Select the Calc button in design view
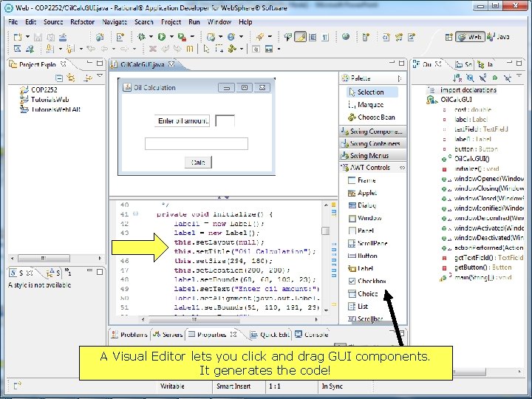Viewport: 532px width, 399px height. point(198,162)
